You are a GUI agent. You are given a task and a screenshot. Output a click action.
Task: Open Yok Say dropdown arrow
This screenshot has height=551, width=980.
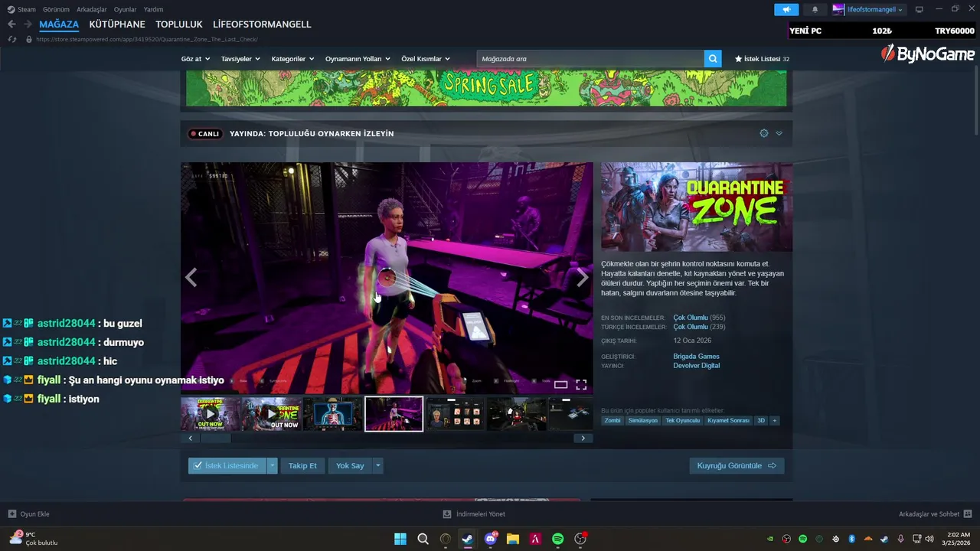pyautogui.click(x=377, y=465)
